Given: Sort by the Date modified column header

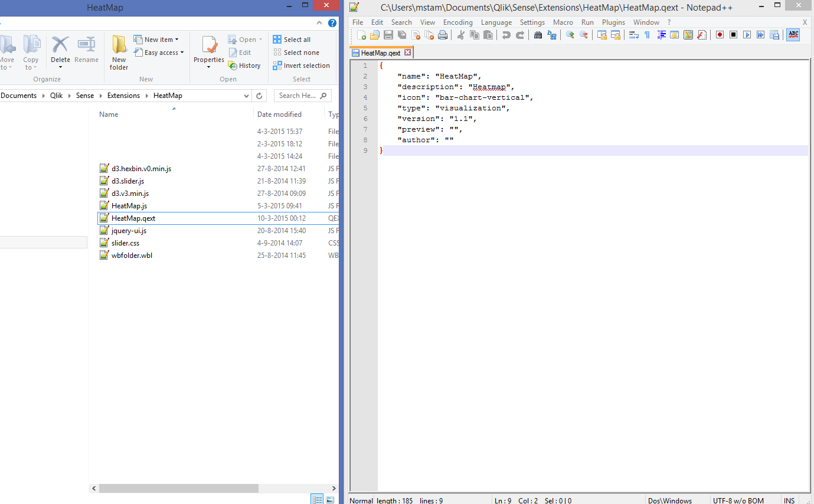Looking at the screenshot, I should (x=279, y=114).
